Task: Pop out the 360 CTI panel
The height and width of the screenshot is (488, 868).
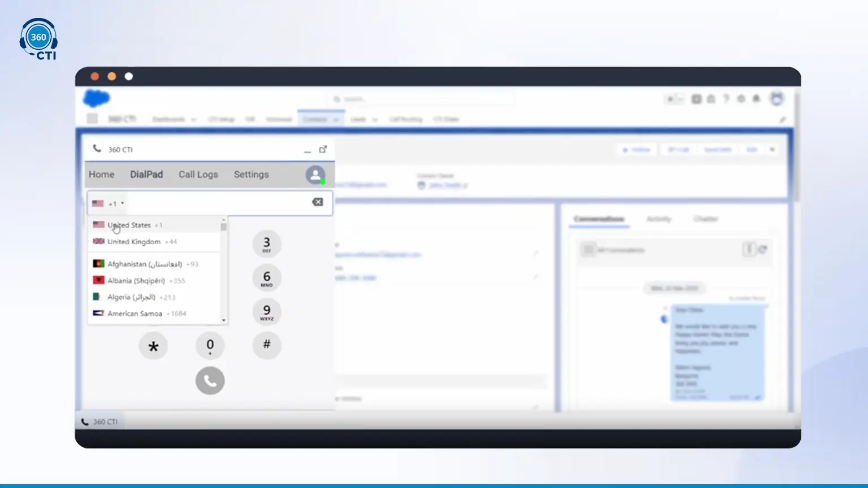Action: (x=323, y=149)
